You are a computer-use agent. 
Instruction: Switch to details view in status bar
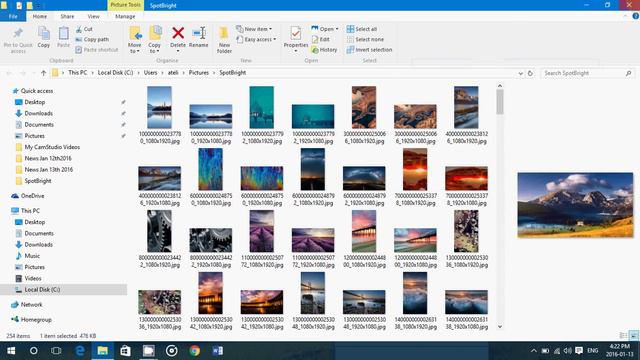click(x=623, y=336)
